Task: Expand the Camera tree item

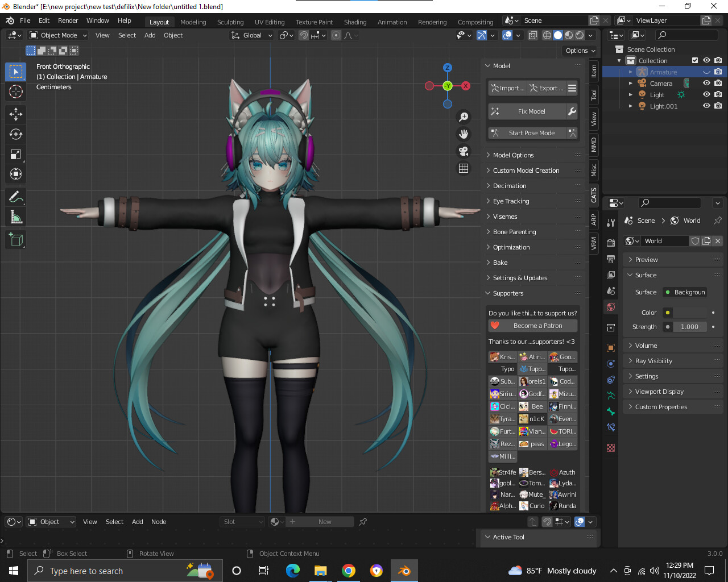Action: [630, 83]
